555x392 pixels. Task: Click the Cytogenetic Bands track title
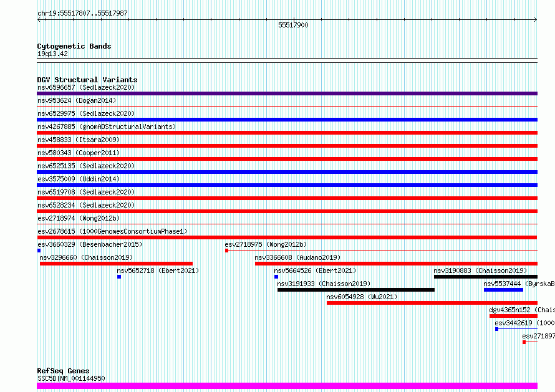pyautogui.click(x=74, y=46)
